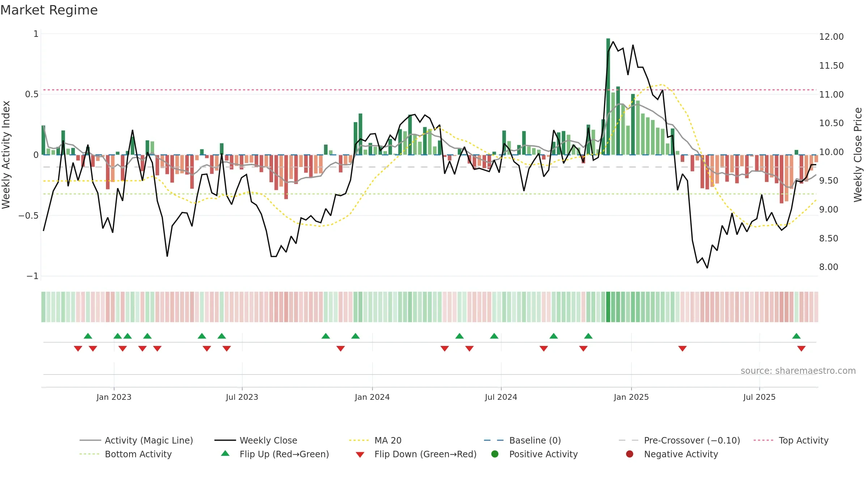
Task: Toggle the Activity (Magic Line) legend entry
Action: coord(136,440)
